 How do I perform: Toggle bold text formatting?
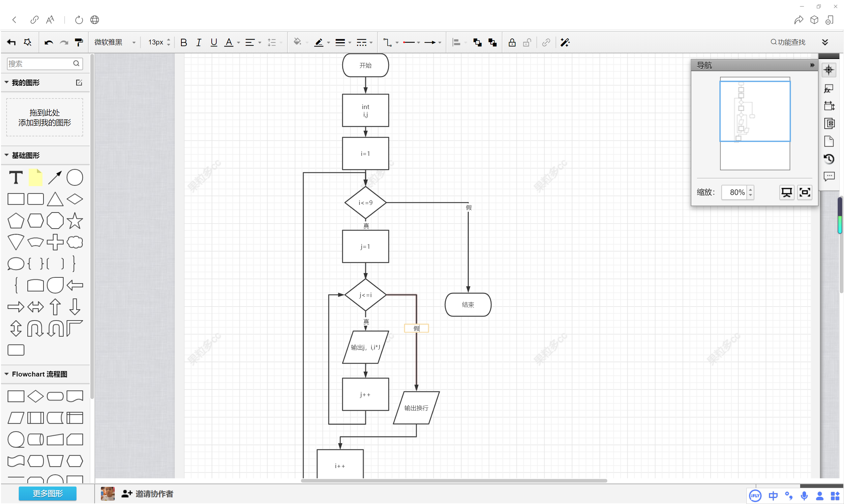tap(184, 42)
